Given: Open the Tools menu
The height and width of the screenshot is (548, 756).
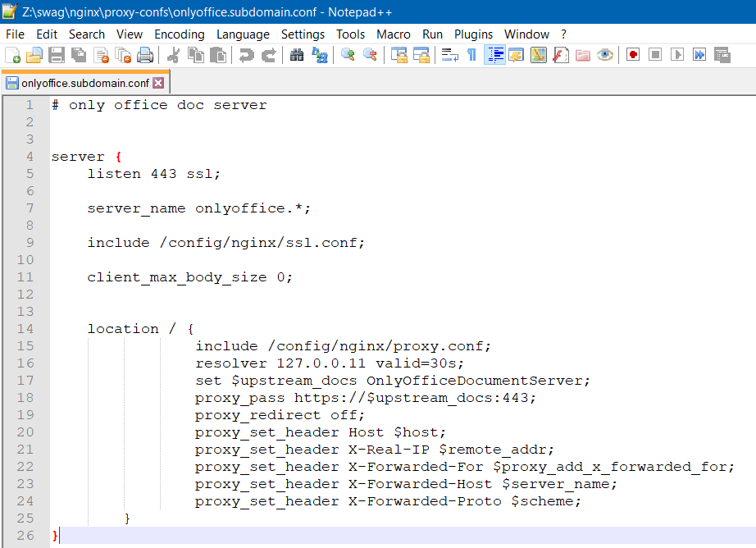Looking at the screenshot, I should [x=350, y=34].
